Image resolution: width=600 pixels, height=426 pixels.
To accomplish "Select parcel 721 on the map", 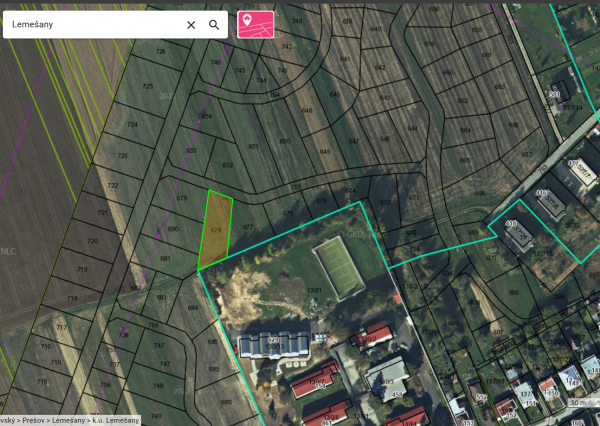I will coord(103,212).
